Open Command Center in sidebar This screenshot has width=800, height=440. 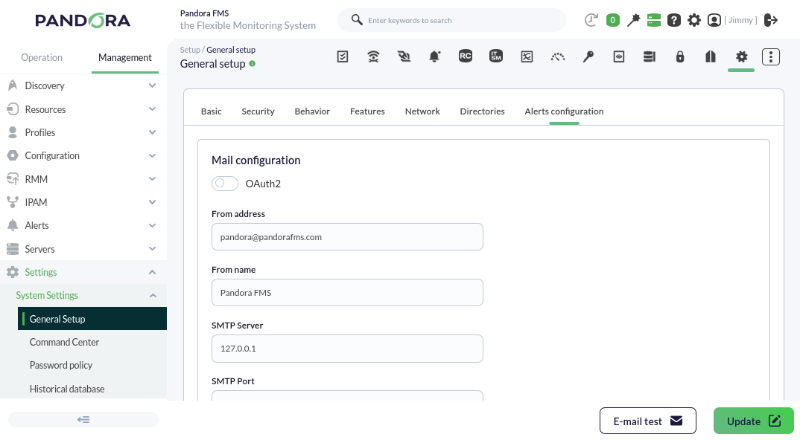point(64,342)
